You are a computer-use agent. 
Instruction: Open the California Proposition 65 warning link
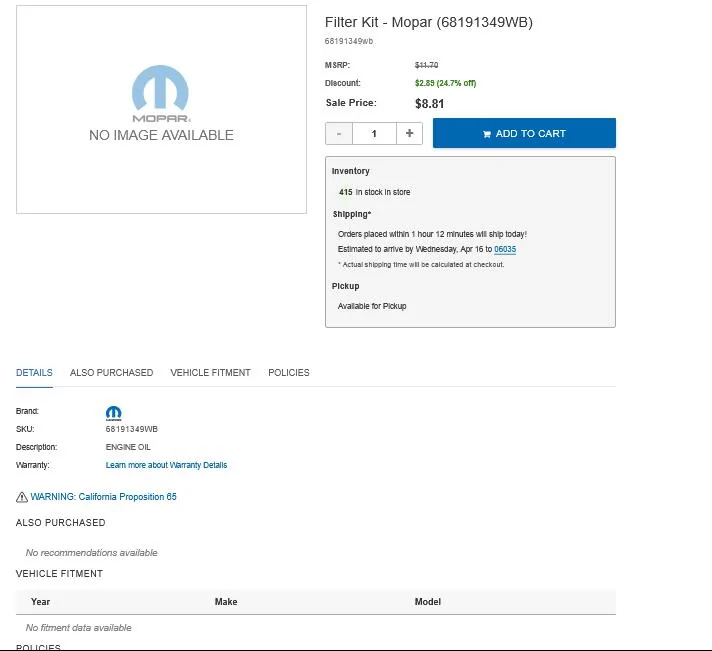tap(104, 497)
